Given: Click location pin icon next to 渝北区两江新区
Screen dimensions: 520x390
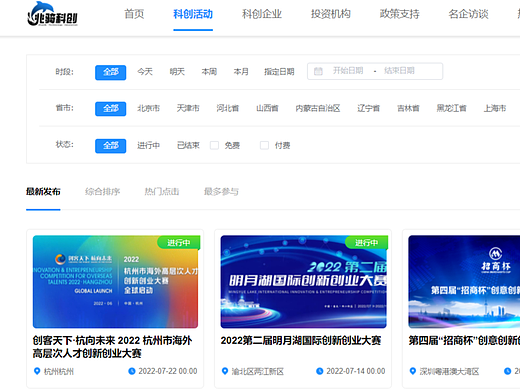Looking at the screenshot, I should (x=225, y=371).
